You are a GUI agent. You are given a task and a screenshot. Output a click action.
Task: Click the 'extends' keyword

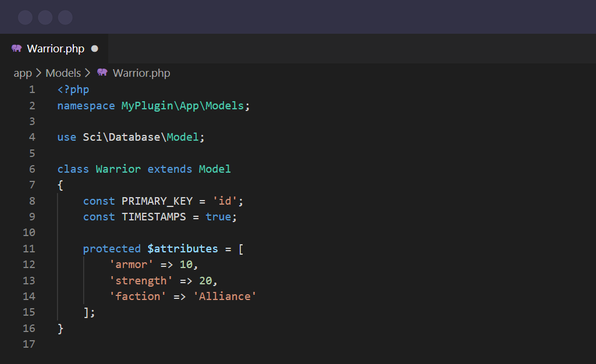pyautogui.click(x=170, y=169)
